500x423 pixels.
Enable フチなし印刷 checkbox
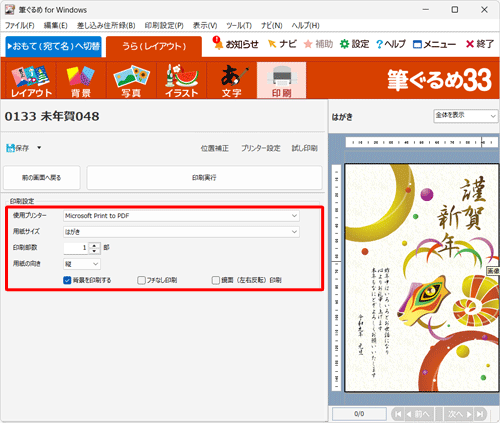click(x=141, y=280)
